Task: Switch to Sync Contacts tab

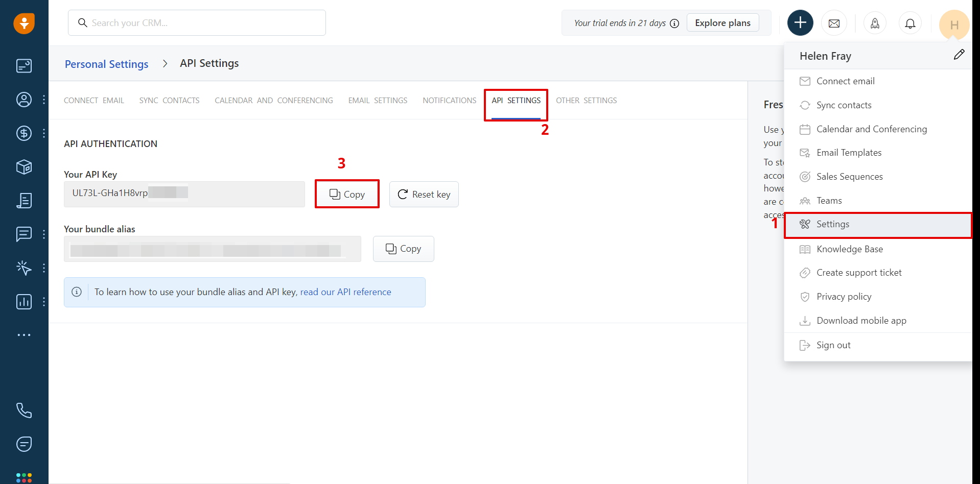Action: click(x=170, y=101)
